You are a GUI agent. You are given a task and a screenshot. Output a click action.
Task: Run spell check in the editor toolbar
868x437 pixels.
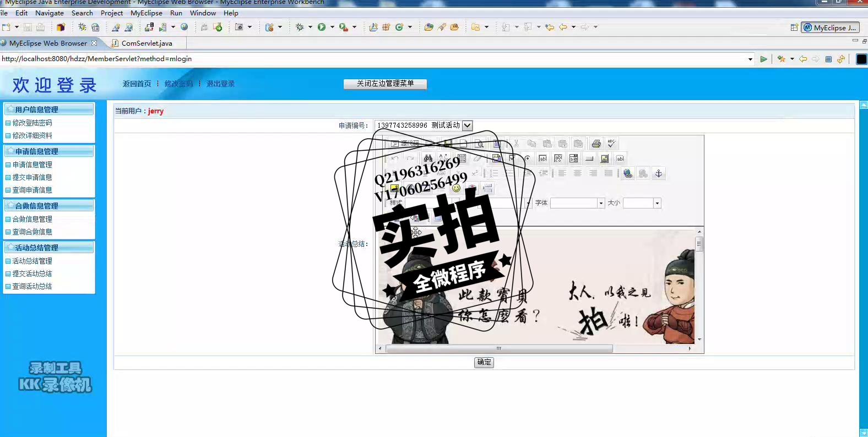click(x=611, y=144)
